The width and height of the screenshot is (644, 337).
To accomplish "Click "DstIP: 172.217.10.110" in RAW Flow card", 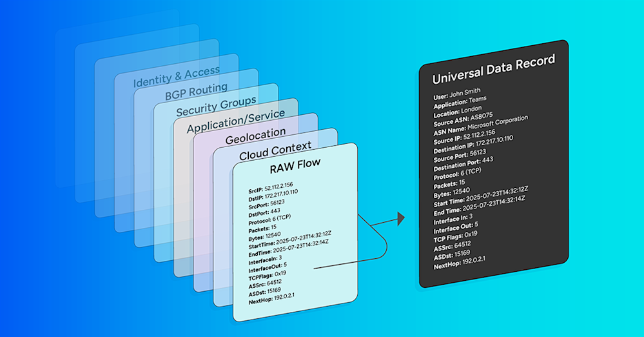I will 273,196.
